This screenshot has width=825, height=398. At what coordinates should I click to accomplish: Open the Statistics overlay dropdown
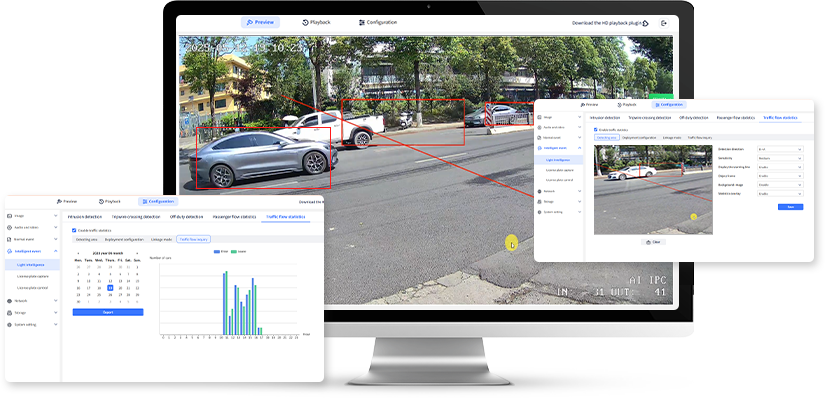coord(780,194)
